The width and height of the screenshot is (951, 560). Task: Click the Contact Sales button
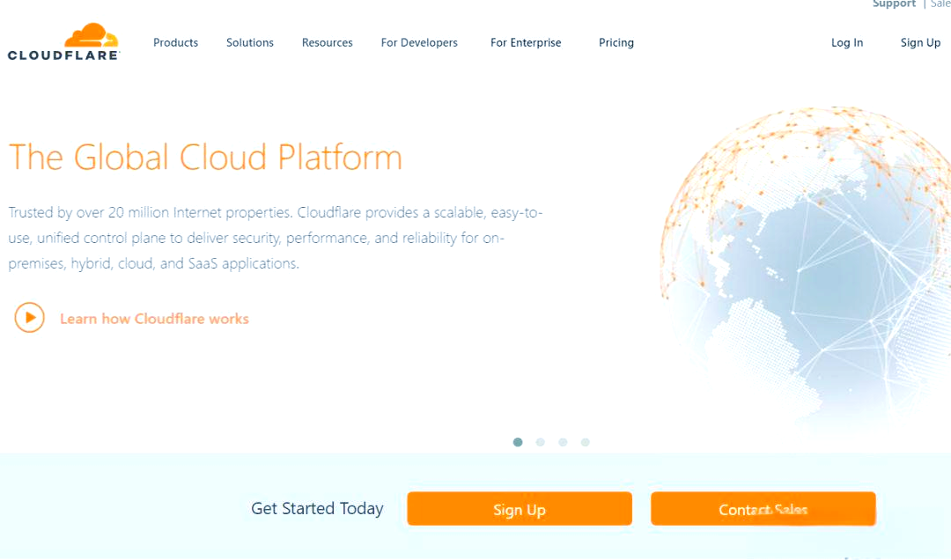pos(763,509)
